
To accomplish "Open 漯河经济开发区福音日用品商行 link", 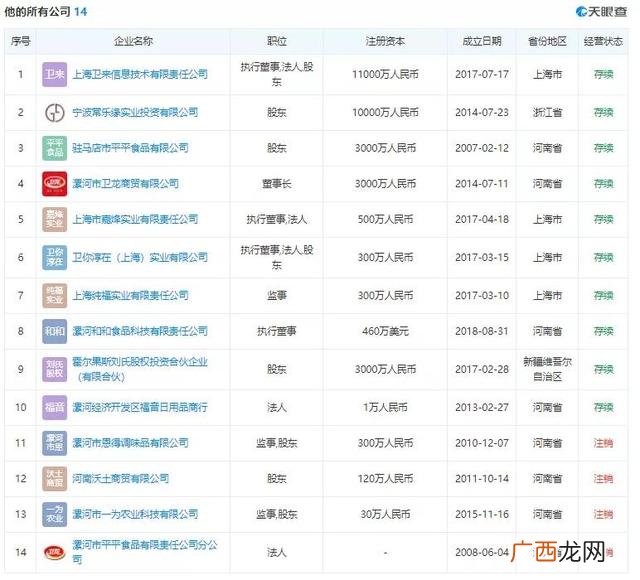I will (x=140, y=407).
